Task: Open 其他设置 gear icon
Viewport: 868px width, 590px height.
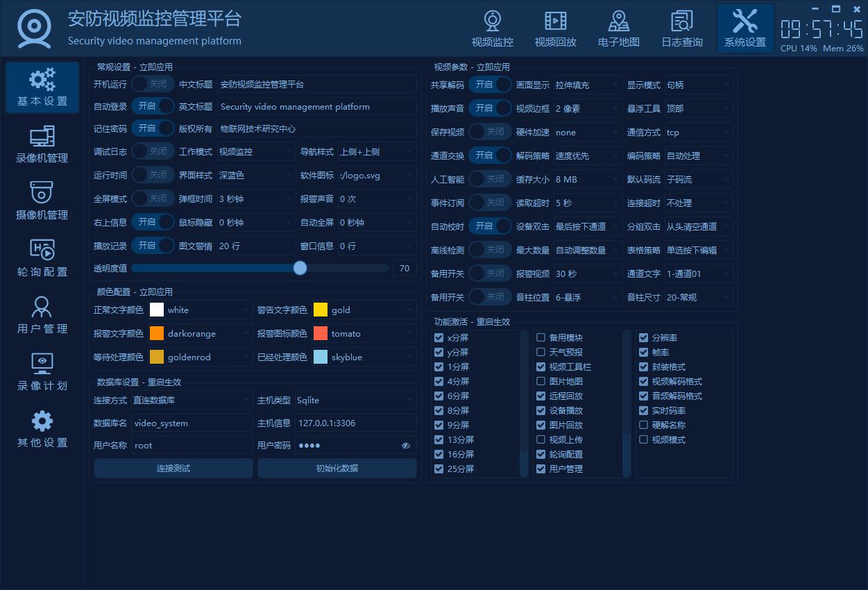Action: click(42, 421)
